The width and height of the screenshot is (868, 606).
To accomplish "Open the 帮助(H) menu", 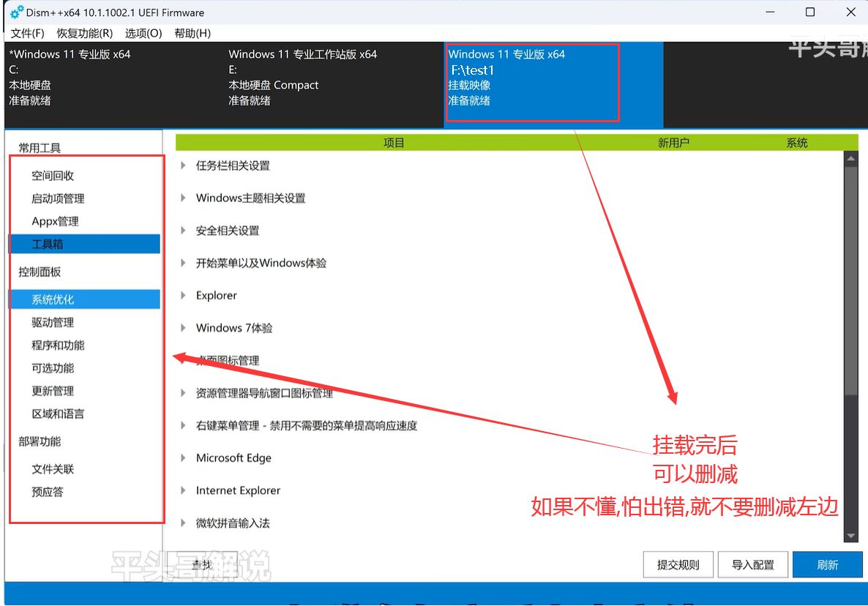I will [192, 33].
